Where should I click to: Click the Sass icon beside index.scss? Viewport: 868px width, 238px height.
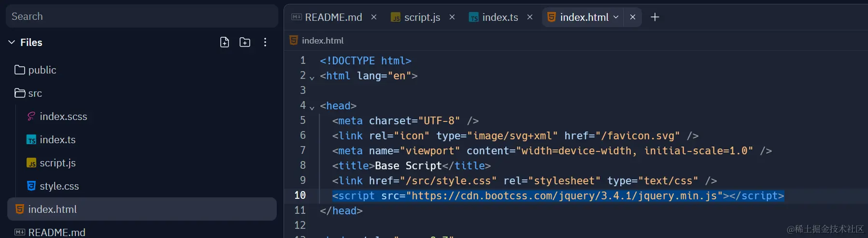pyautogui.click(x=31, y=116)
